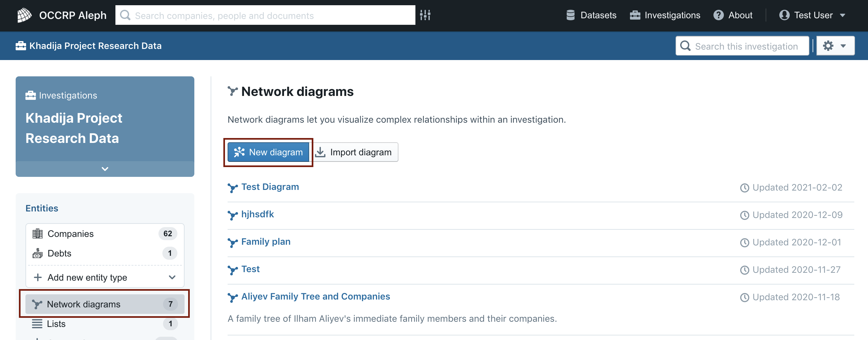The width and height of the screenshot is (868, 340).
Task: Click the About question mark icon
Action: pos(718,15)
